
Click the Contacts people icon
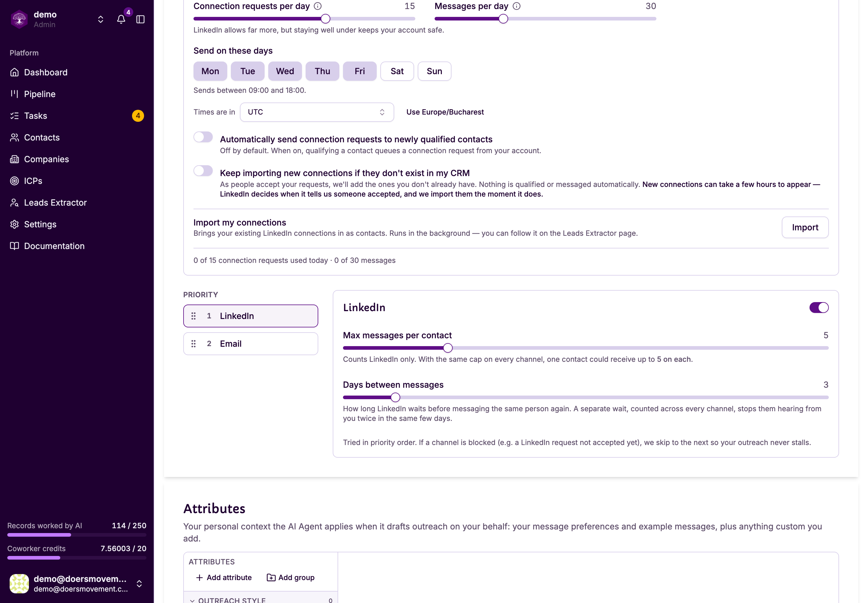pyautogui.click(x=14, y=137)
